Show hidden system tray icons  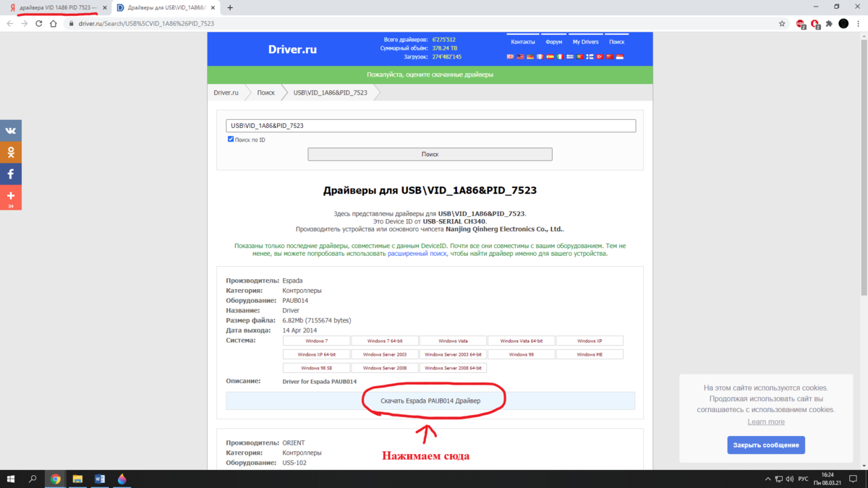[x=768, y=479]
